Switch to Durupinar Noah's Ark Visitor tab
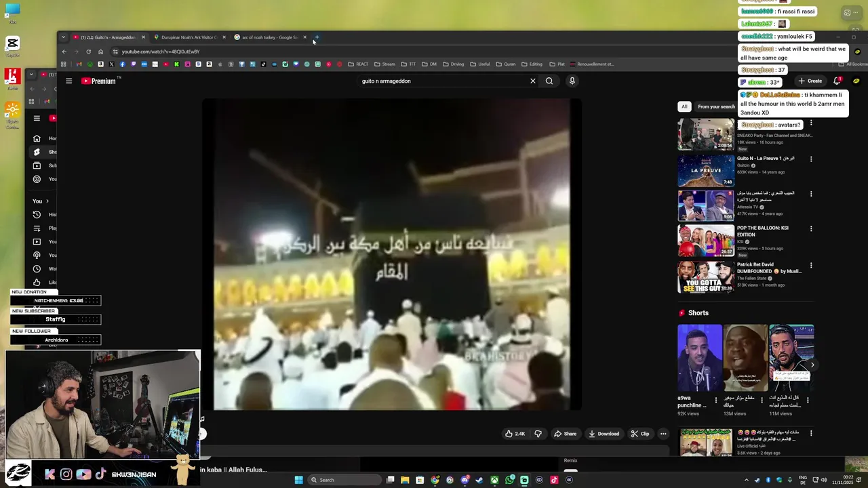This screenshot has width=868, height=488. click(189, 37)
